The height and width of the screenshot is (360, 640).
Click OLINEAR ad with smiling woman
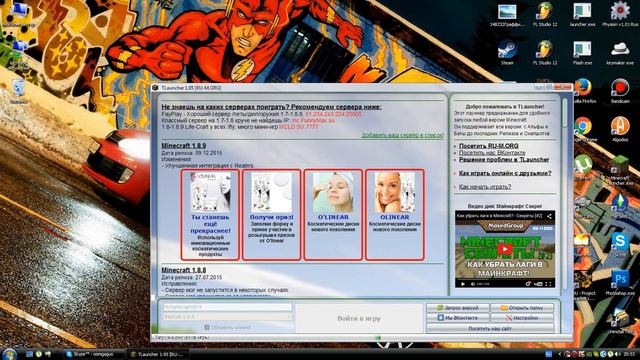pos(395,214)
